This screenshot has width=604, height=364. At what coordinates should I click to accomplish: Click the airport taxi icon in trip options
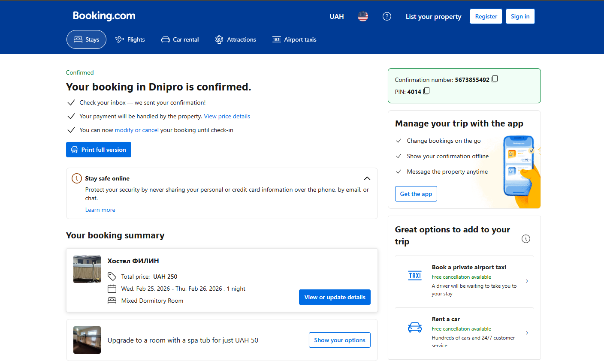click(415, 276)
